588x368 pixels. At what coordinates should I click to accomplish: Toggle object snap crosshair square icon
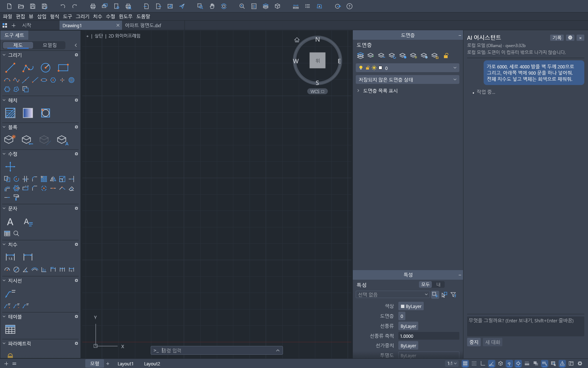(518, 364)
